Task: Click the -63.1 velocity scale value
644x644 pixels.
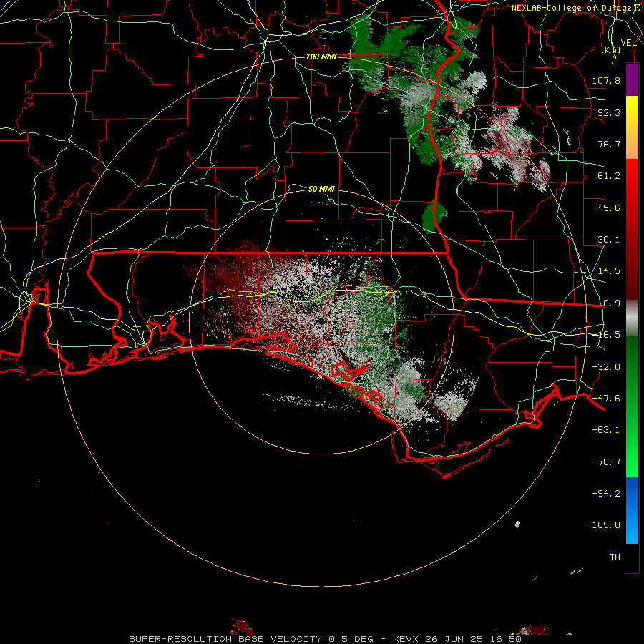Action: [606, 430]
